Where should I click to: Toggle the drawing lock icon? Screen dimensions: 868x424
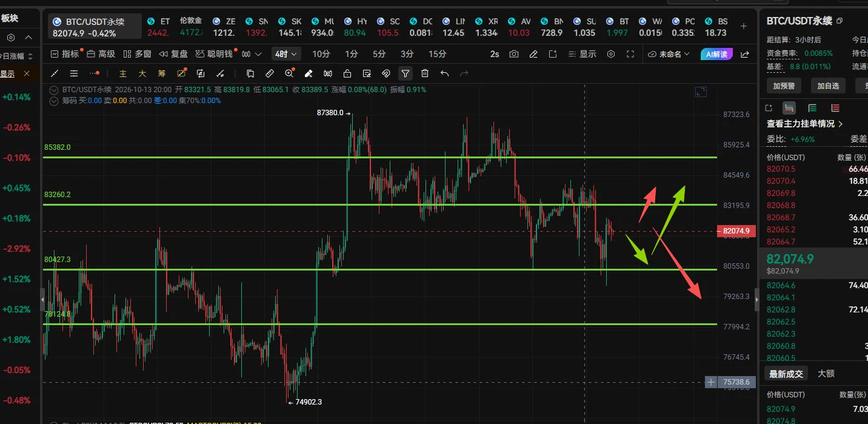coord(347,73)
